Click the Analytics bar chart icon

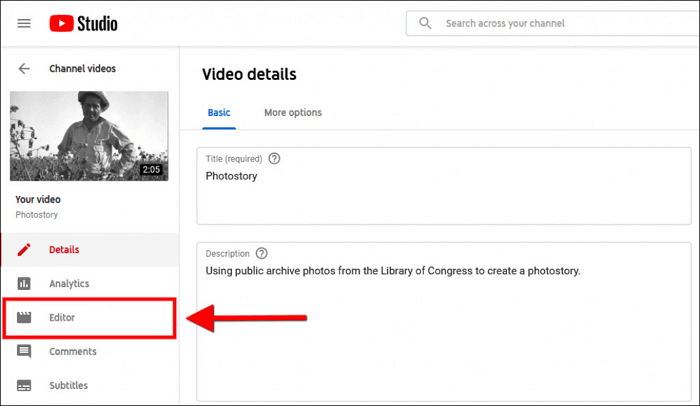24,284
